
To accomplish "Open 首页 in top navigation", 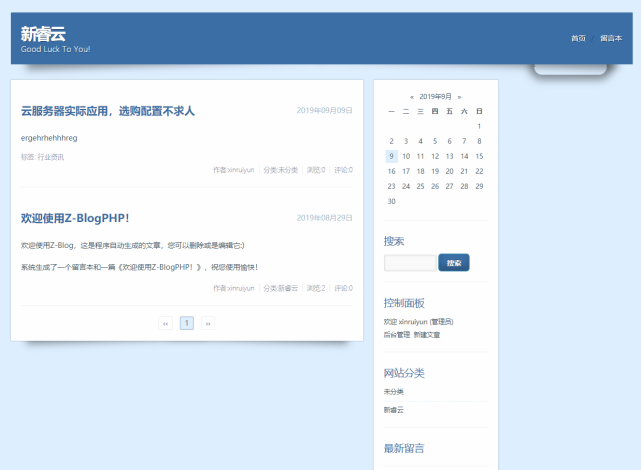I will pyautogui.click(x=578, y=38).
